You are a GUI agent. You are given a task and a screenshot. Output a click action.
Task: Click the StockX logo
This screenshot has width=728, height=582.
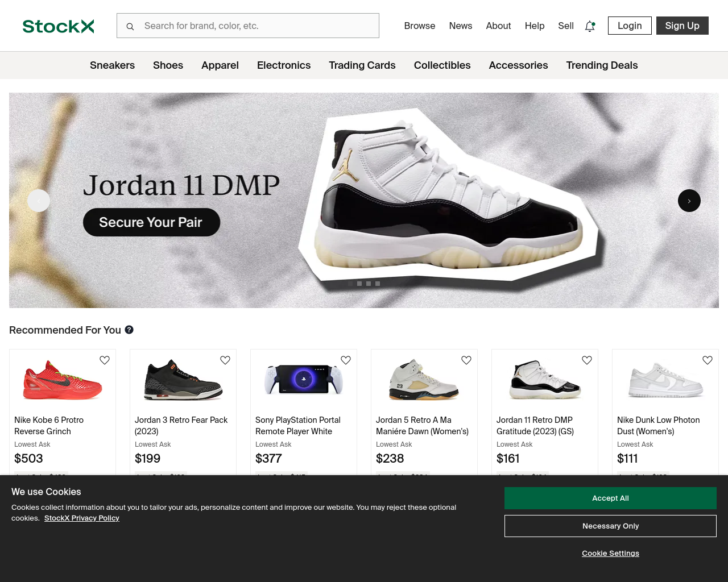58,26
